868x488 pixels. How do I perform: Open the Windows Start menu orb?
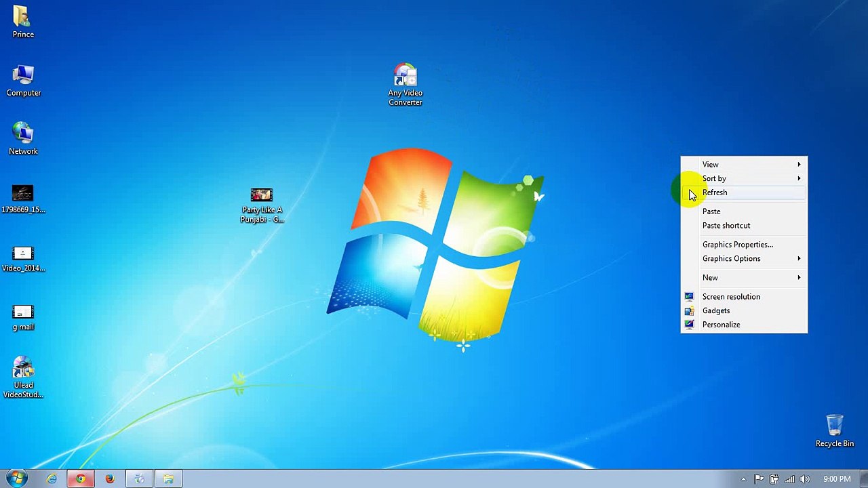pyautogui.click(x=16, y=479)
